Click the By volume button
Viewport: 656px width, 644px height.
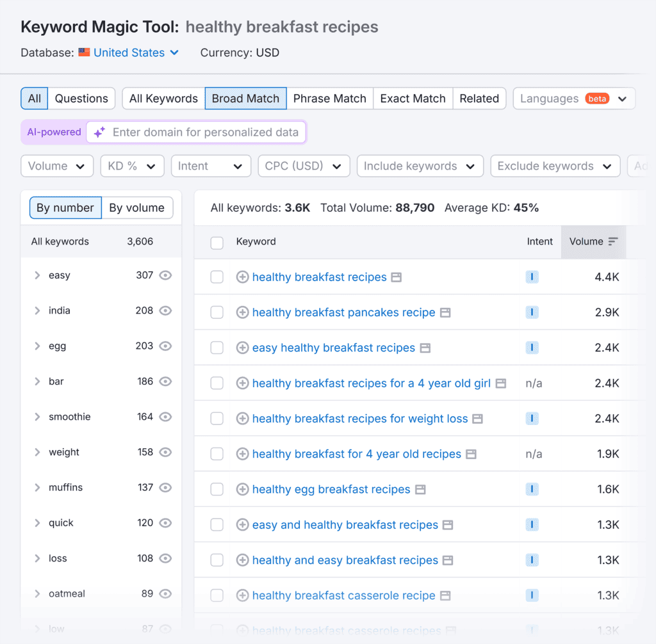136,208
